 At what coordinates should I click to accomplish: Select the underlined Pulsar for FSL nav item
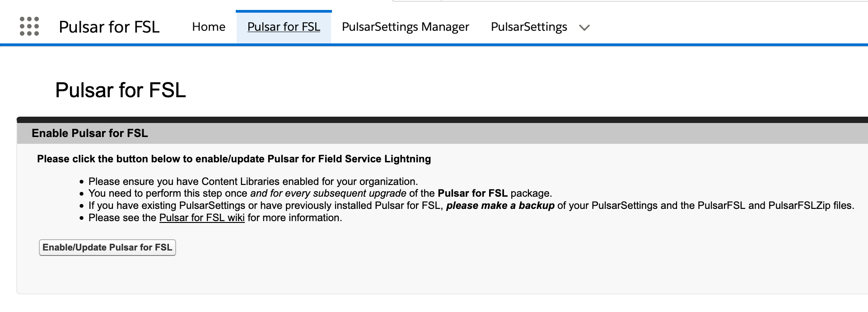pos(283,27)
